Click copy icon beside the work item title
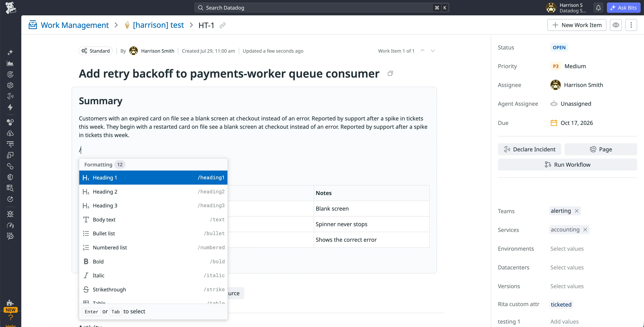The width and height of the screenshot is (644, 327). pos(390,73)
